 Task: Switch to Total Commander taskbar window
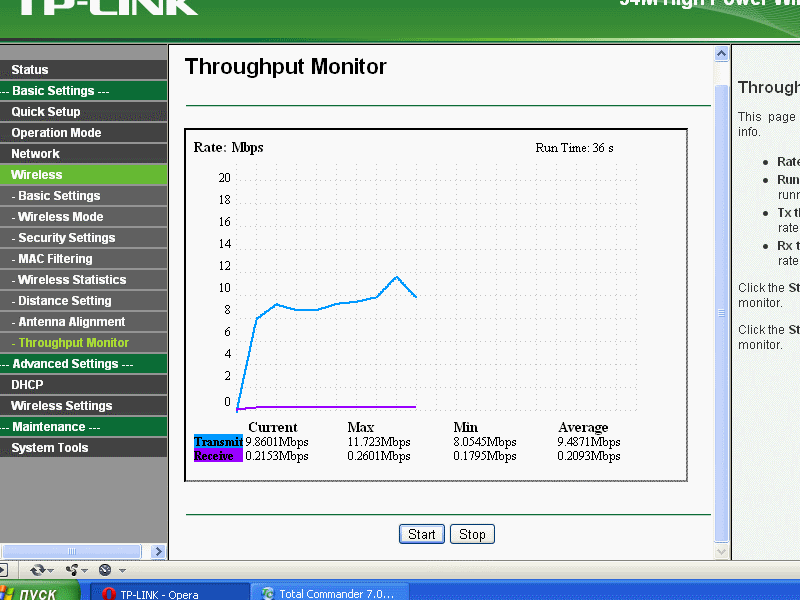[x=330, y=593]
